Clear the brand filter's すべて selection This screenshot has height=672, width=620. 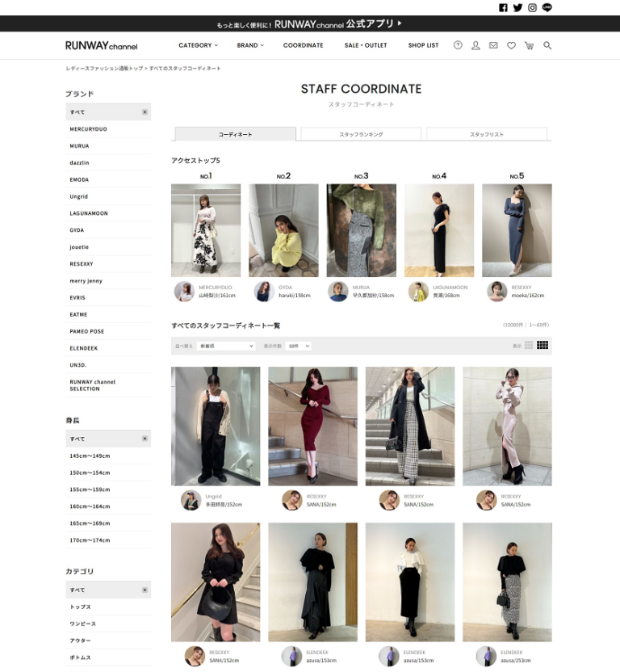[x=145, y=112]
